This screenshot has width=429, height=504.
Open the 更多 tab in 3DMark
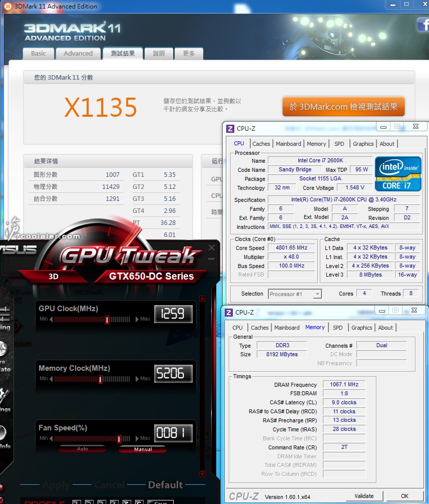coord(189,54)
